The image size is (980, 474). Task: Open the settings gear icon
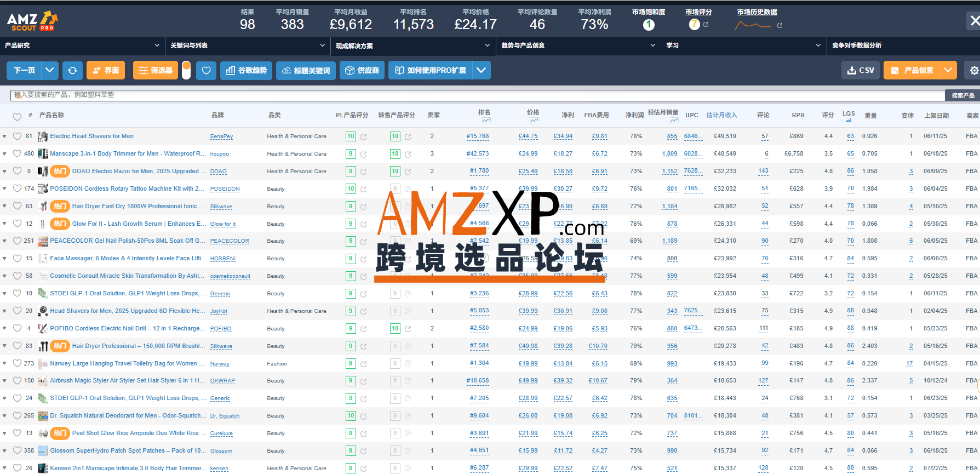[x=973, y=70]
